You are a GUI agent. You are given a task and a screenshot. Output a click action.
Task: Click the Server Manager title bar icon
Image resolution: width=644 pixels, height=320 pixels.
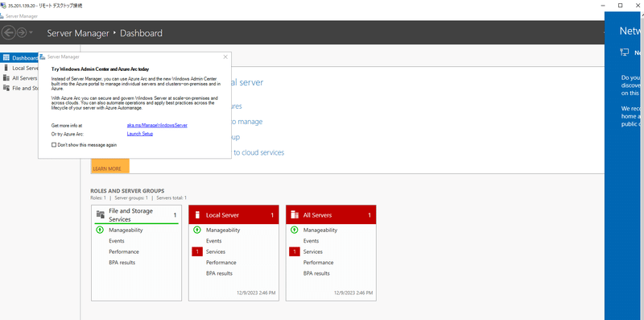click(x=2, y=16)
